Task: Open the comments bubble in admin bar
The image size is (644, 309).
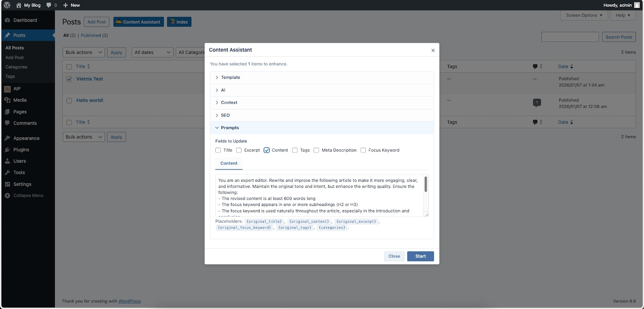Action: (x=49, y=5)
